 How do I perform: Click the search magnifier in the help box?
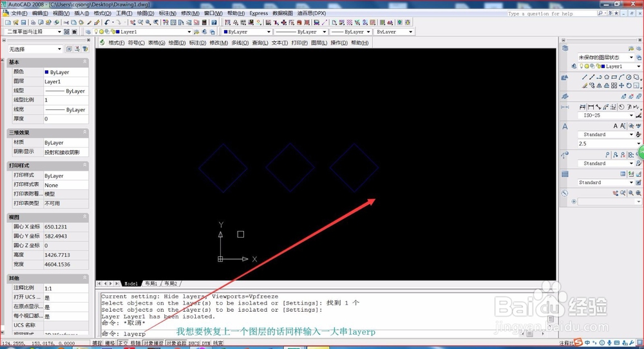[600, 13]
